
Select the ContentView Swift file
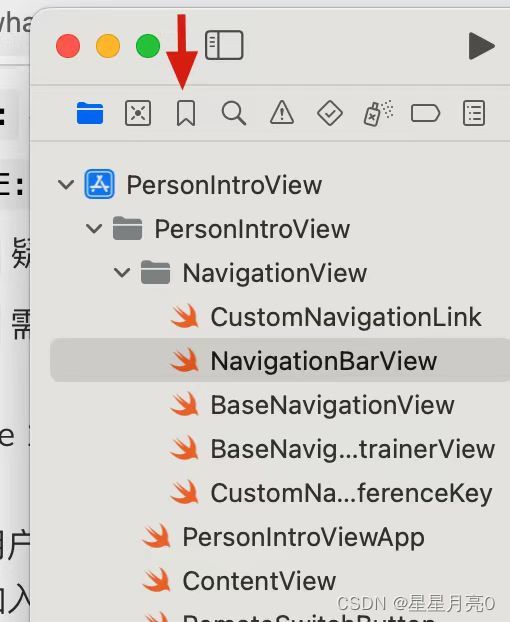(x=239, y=581)
